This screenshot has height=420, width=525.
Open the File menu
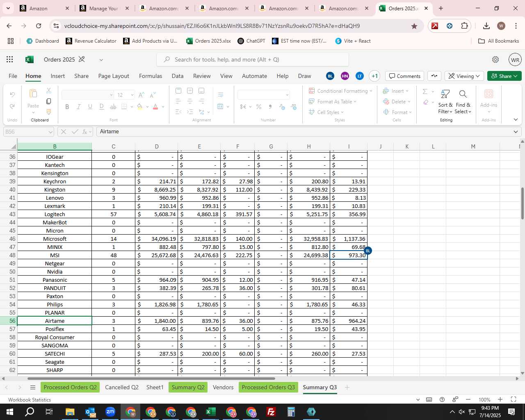(13, 76)
